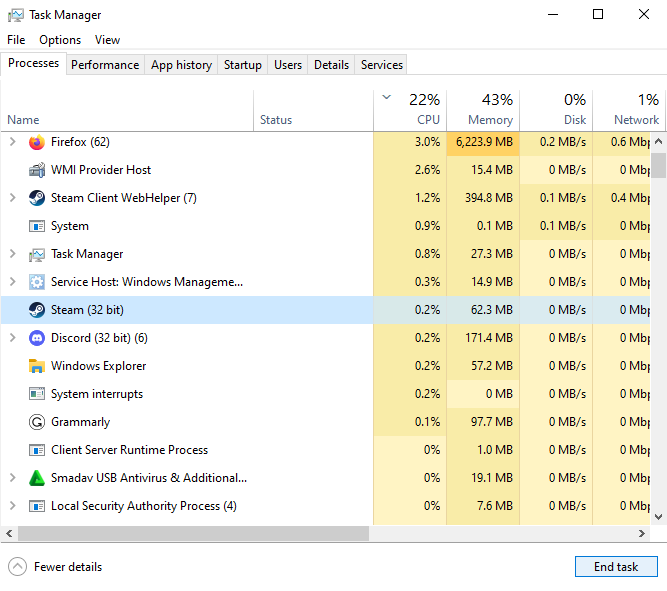Image resolution: width=667 pixels, height=591 pixels.
Task: Select the Grammarly process name
Action: [x=80, y=422]
